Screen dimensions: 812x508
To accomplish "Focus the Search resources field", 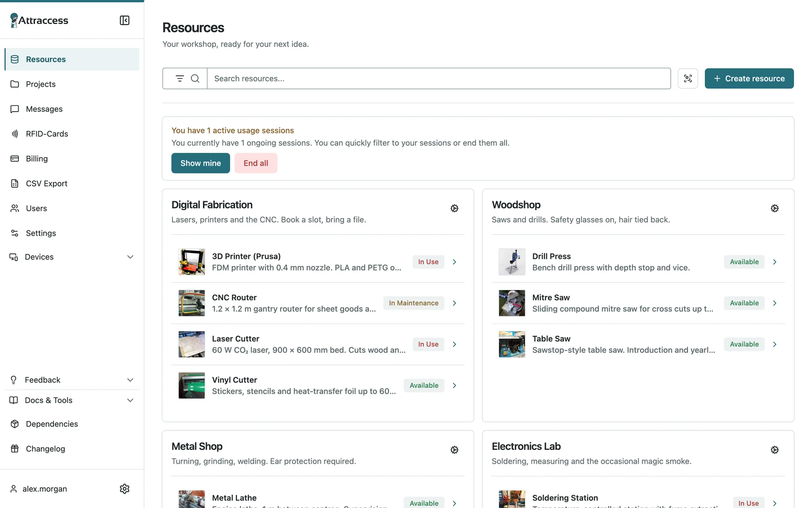I will (438, 78).
